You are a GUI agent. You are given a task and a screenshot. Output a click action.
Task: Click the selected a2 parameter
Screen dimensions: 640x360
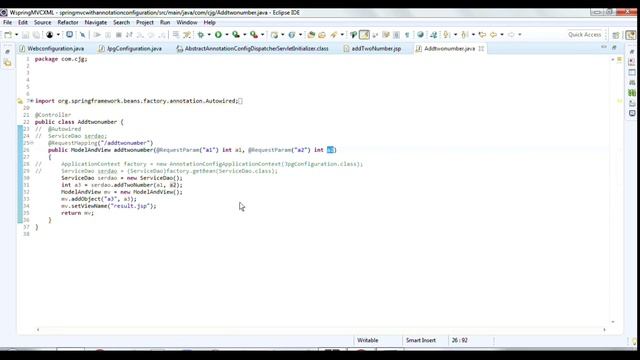331,150
